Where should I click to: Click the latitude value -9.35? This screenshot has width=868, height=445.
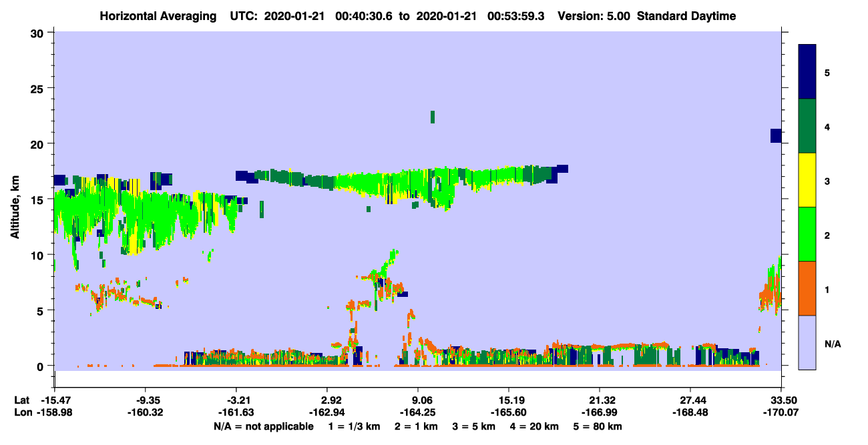146,400
